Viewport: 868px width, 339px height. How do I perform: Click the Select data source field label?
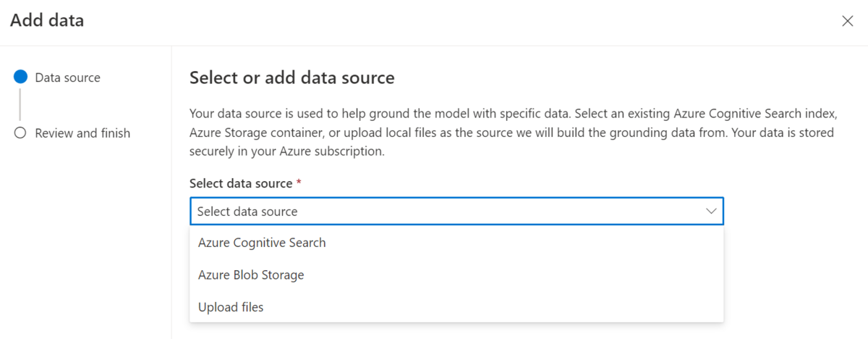pyautogui.click(x=241, y=184)
